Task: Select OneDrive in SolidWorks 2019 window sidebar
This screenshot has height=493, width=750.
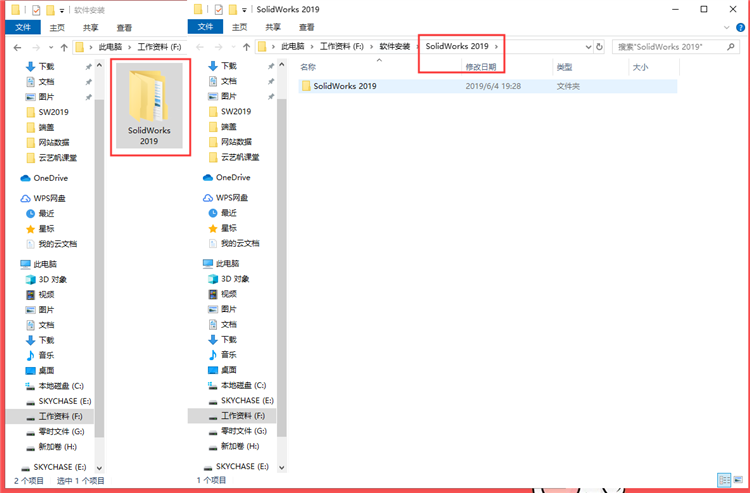Action: [227, 177]
